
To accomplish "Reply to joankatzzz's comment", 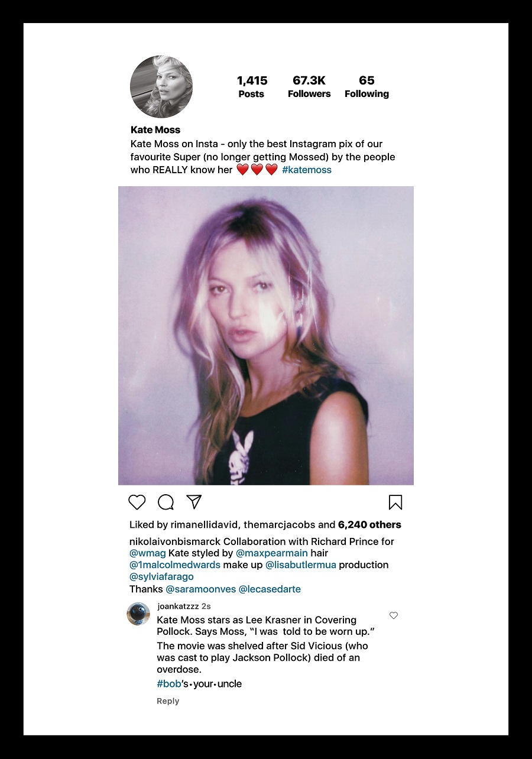I will (x=168, y=701).
